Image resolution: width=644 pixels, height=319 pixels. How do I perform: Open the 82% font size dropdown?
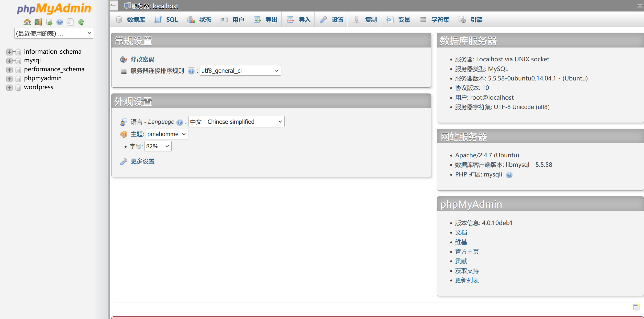[158, 146]
